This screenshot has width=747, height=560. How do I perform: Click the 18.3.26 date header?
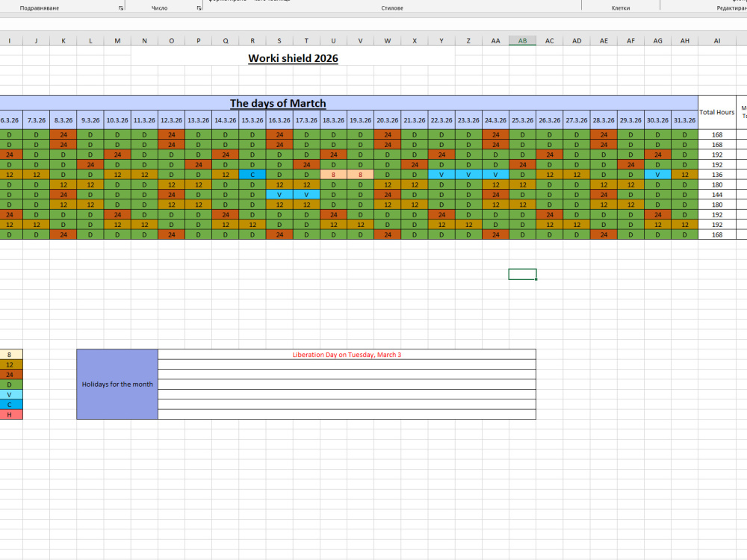point(333,120)
